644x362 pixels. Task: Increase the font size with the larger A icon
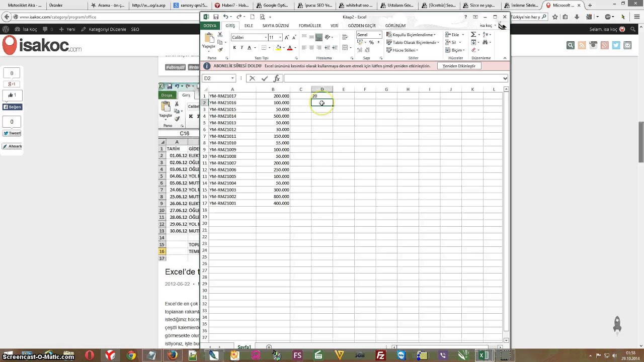point(286,37)
